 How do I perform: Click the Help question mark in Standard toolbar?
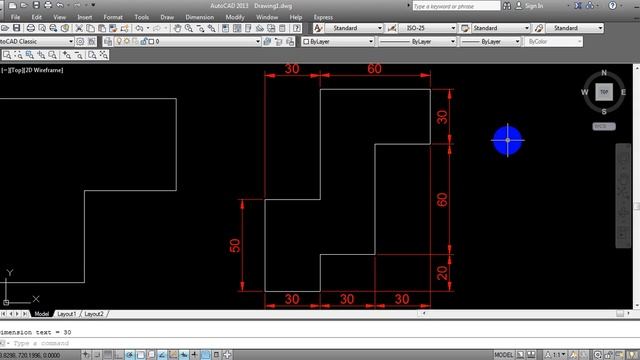point(297,28)
